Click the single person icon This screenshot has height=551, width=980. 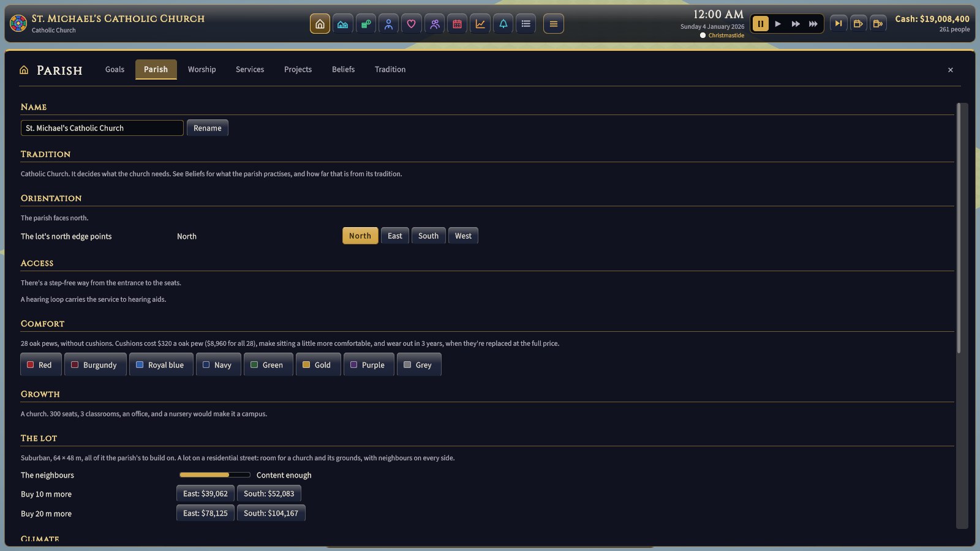tap(388, 24)
